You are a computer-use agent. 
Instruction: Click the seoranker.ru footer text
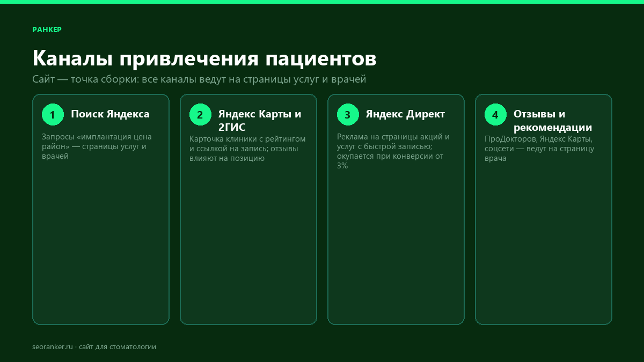(94, 347)
